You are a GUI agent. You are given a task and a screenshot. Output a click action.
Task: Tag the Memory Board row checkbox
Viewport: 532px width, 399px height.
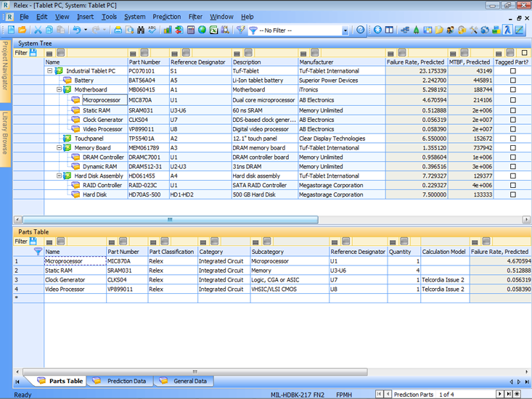pyautogui.click(x=513, y=148)
